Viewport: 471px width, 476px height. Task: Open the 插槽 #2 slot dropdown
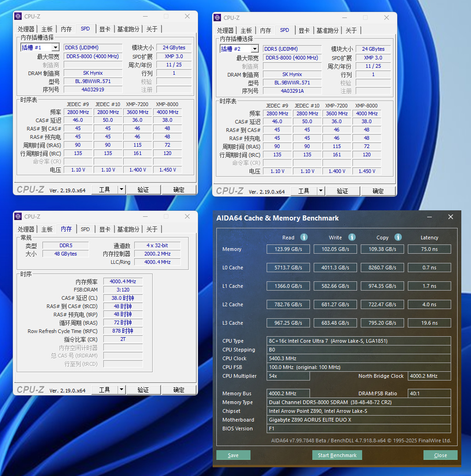(x=255, y=49)
